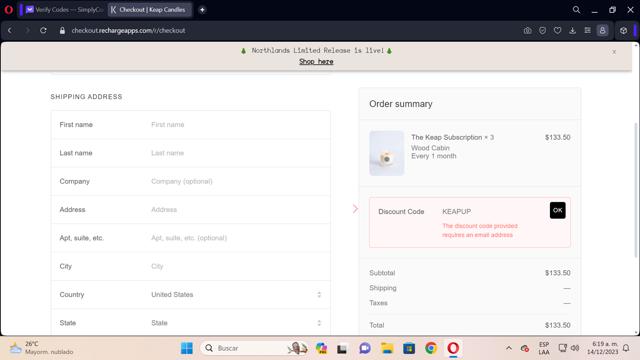Focus the checkout.rechargeapps.com address bar
Screen dimensions: 640x360
point(128,31)
